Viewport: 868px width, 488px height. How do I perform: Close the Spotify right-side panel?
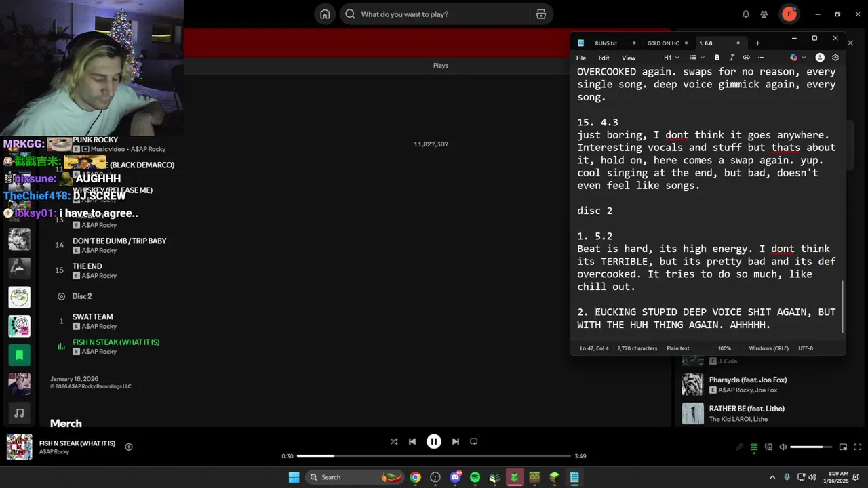pos(850,43)
